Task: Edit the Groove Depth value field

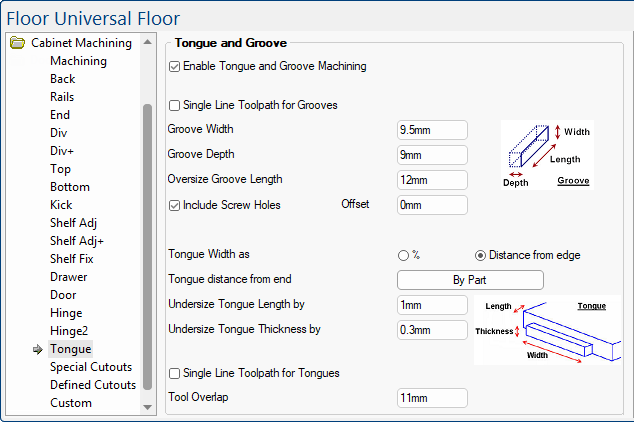Action: coord(432,155)
